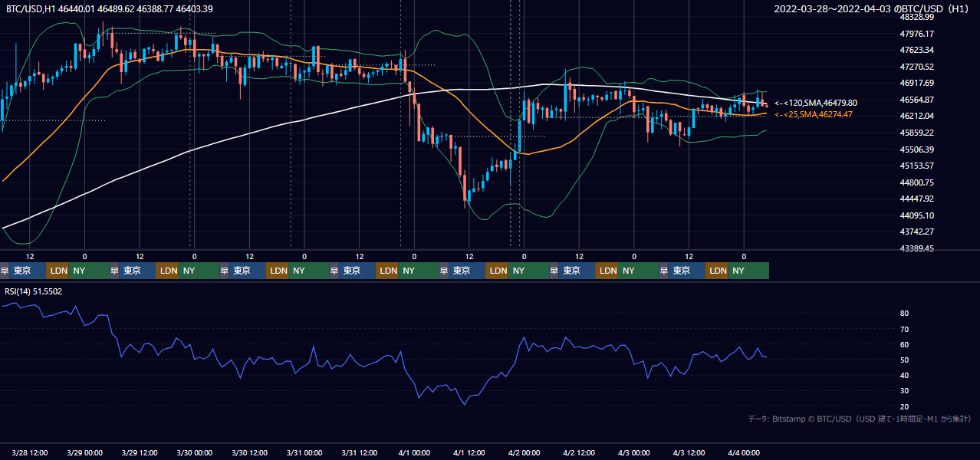Select the RSI(14) 51.5502 indicator label
The width and height of the screenshot is (980, 460).
click(x=34, y=291)
